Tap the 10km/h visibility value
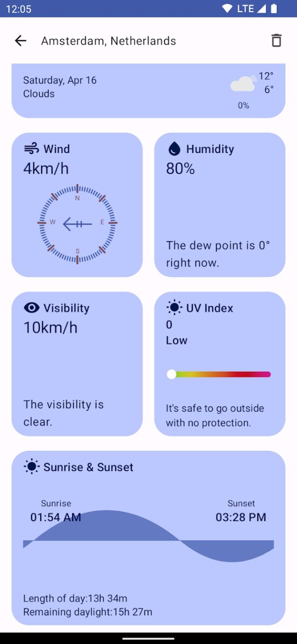Image resolution: width=297 pixels, height=644 pixels. point(51,328)
